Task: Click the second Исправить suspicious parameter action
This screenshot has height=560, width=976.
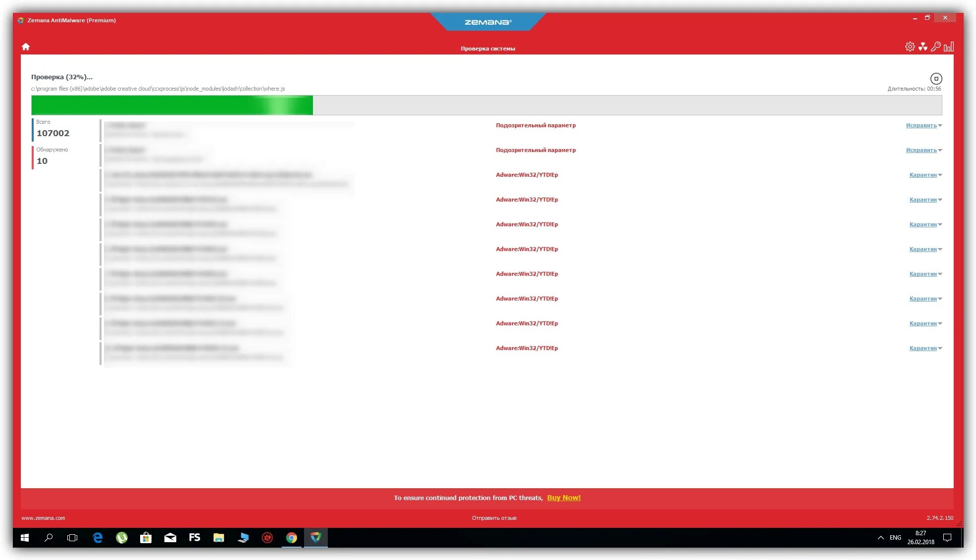Action: tap(922, 150)
